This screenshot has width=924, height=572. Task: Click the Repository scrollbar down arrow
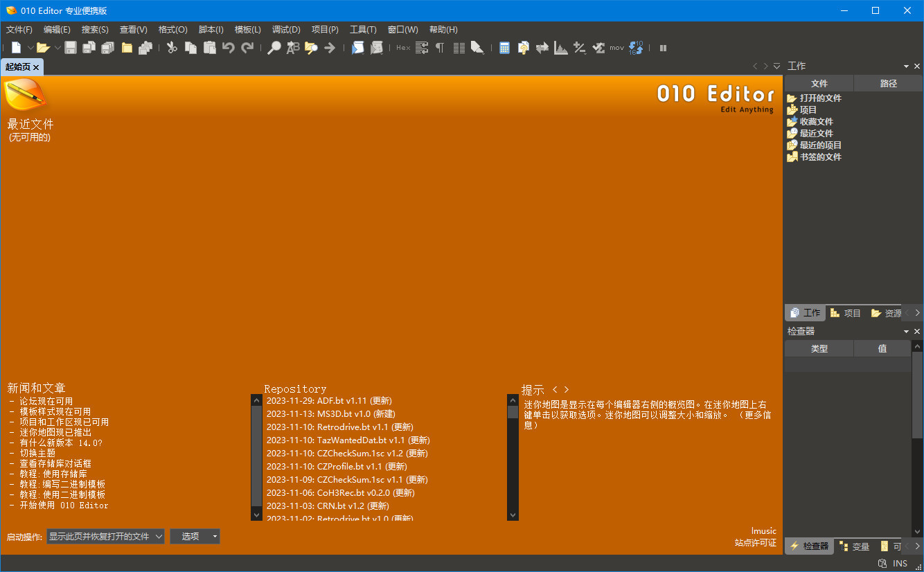tap(256, 515)
